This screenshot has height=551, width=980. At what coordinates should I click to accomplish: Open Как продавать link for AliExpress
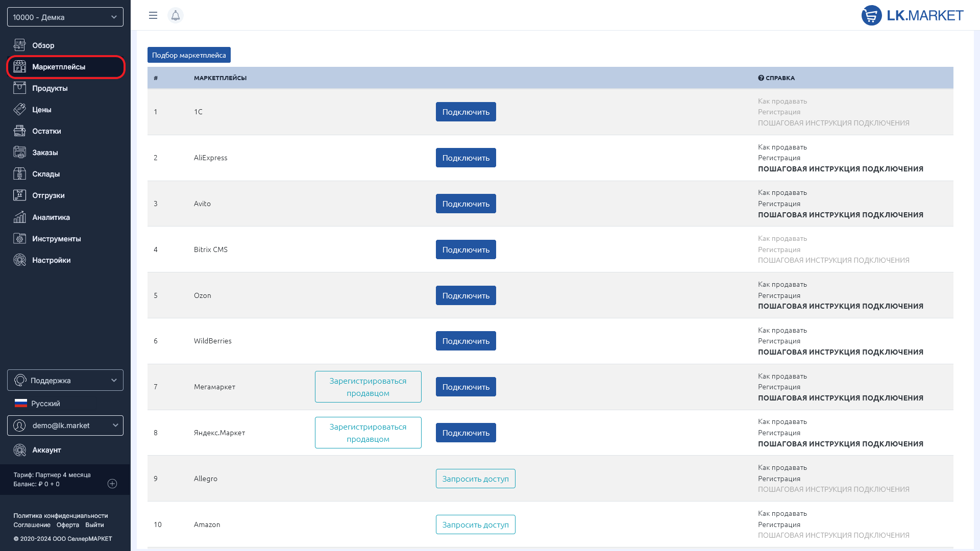pyautogui.click(x=782, y=147)
